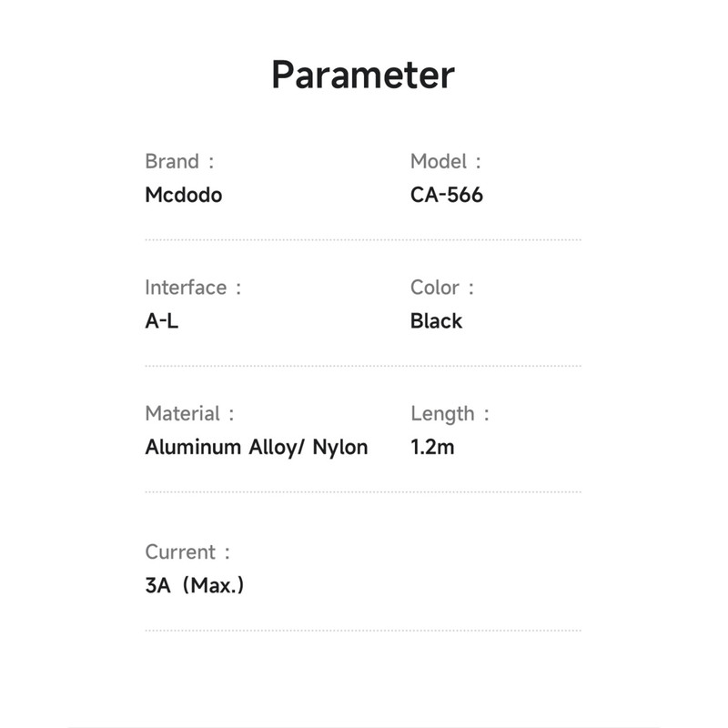
Task: Select the Brand label
Action: [x=179, y=162]
